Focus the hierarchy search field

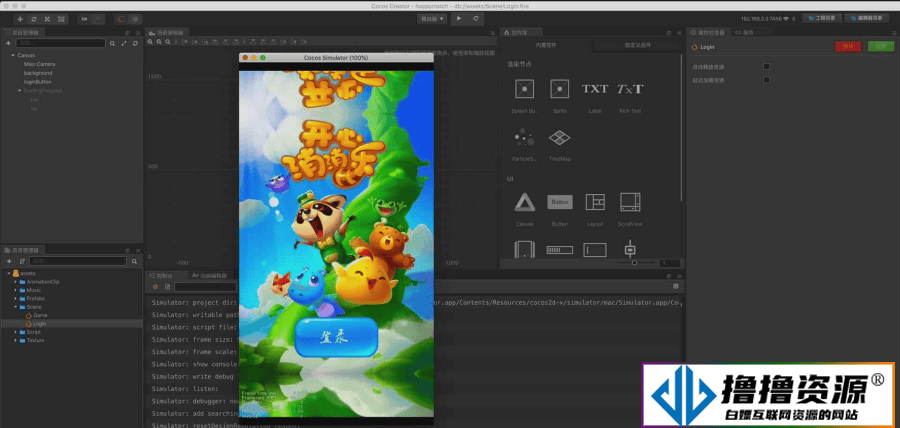click(60, 44)
